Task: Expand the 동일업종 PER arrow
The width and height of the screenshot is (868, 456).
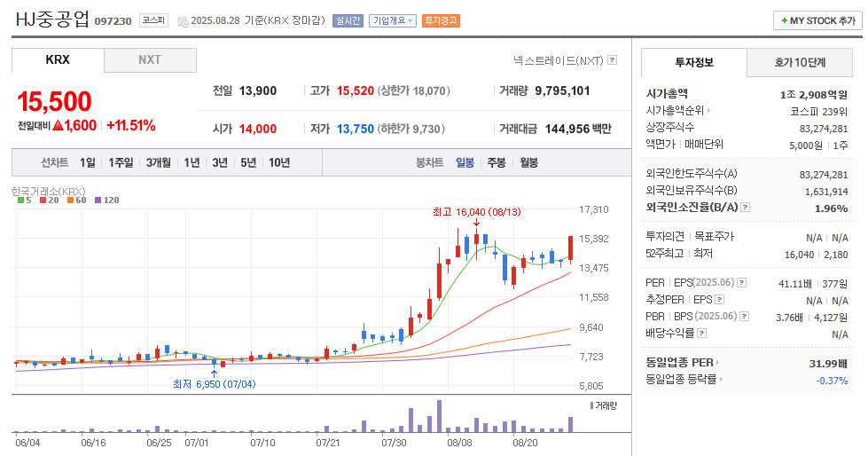Action: pyautogui.click(x=717, y=363)
